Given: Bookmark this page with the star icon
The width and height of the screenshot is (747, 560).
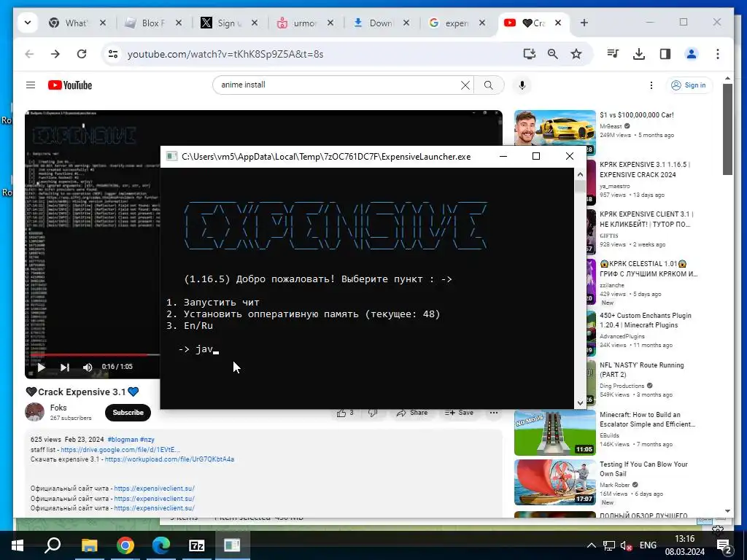Looking at the screenshot, I should tap(576, 54).
